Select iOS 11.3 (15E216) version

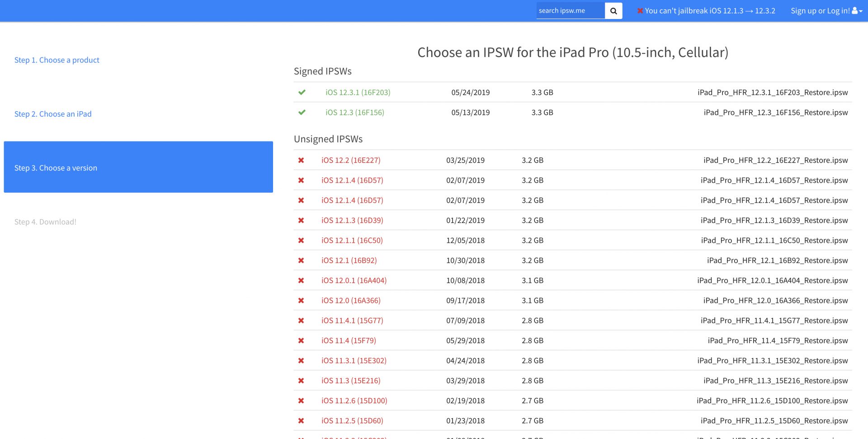[351, 381]
